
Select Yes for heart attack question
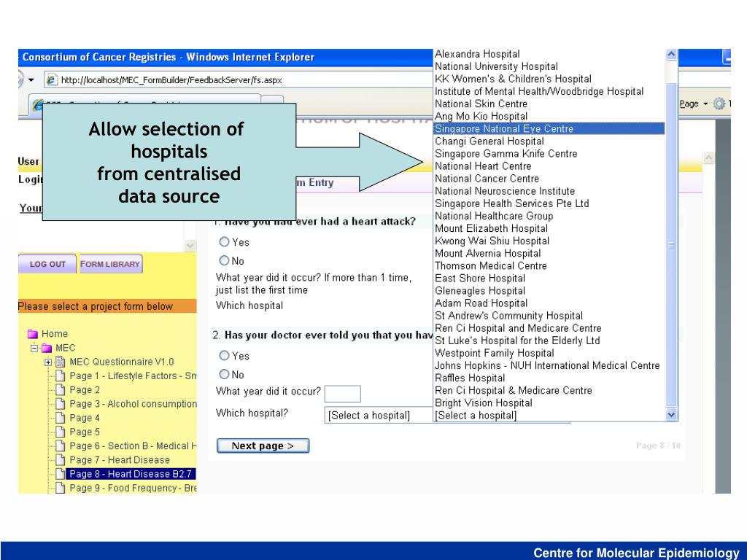[x=224, y=242]
